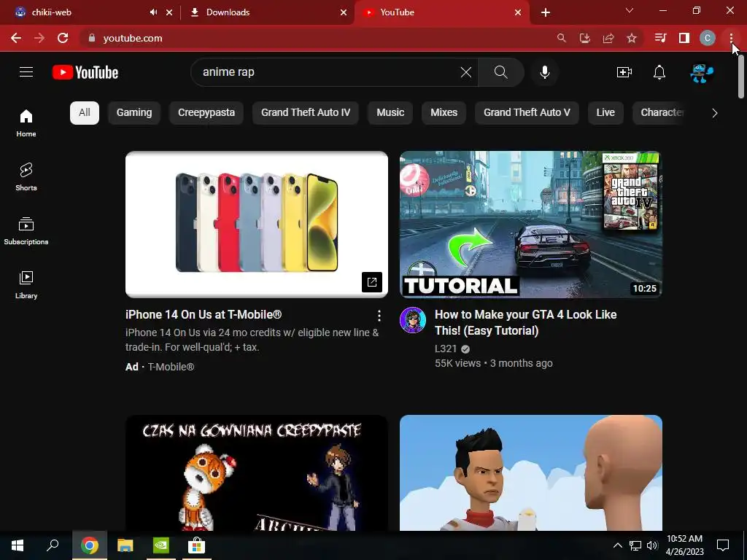Open a new tab with plus button
The height and width of the screenshot is (560, 747).
[x=546, y=12]
